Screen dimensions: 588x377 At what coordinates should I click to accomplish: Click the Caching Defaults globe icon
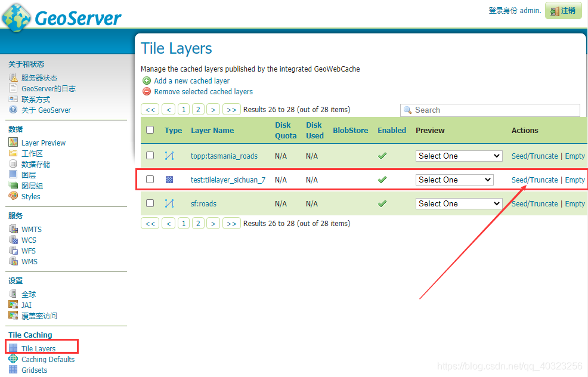pyautogui.click(x=13, y=359)
